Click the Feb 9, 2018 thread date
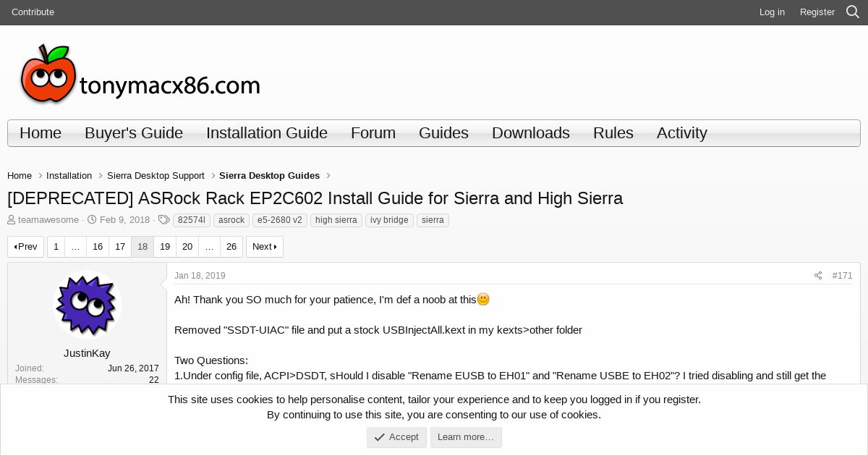Viewport: 868px width, 456px height. pyautogui.click(x=124, y=220)
